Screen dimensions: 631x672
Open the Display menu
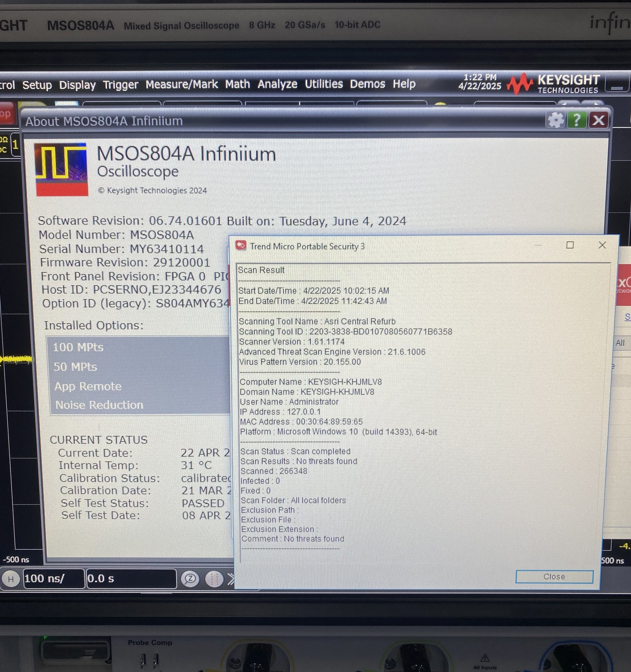77,85
